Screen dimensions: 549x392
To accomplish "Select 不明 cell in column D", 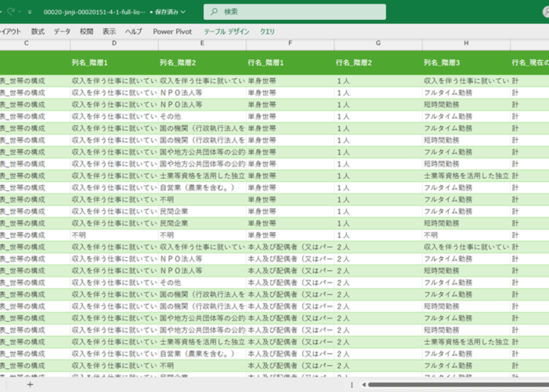I will 114,235.
